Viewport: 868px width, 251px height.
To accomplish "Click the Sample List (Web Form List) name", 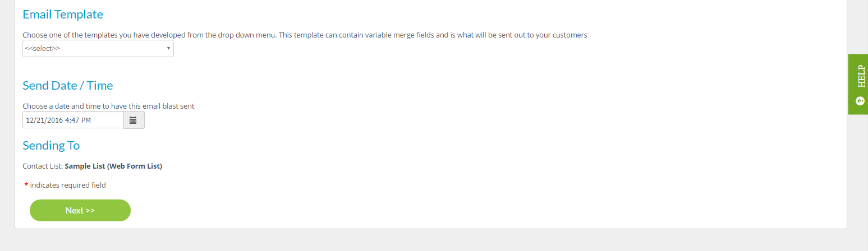I will (113, 166).
